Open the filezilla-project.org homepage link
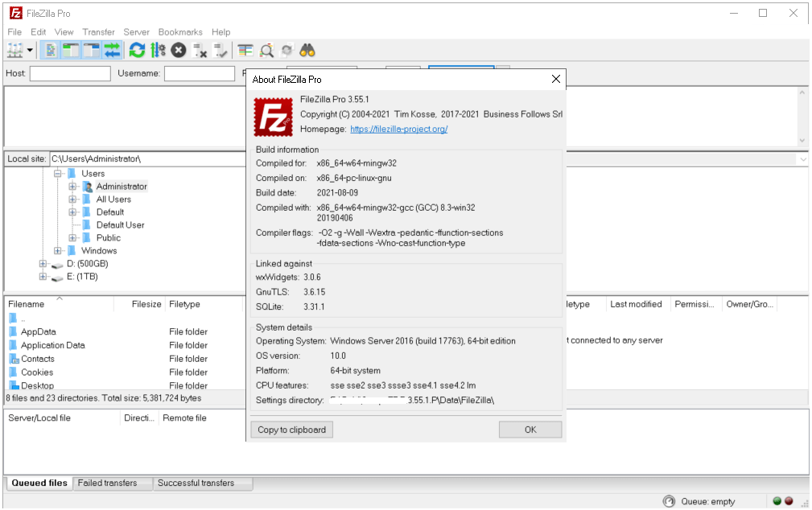Viewport: 812px width, 510px height. [x=398, y=129]
